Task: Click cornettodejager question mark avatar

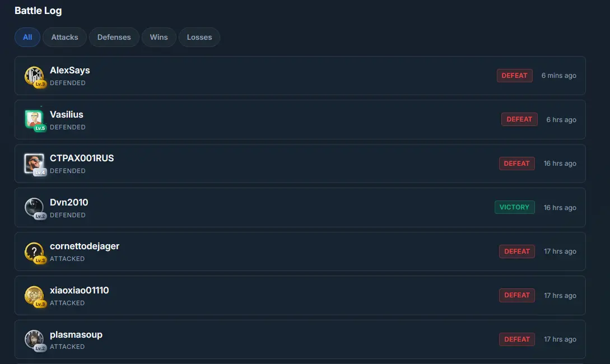Action: (34, 251)
